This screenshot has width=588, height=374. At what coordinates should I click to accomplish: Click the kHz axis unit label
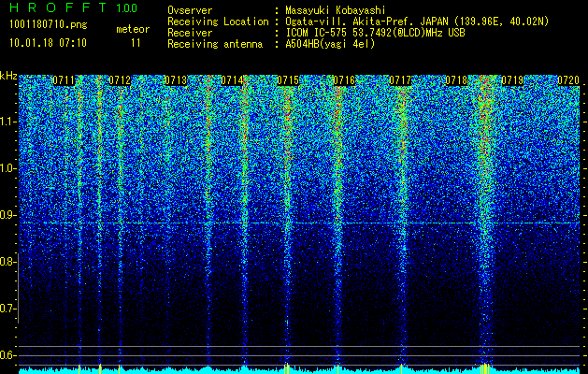coord(8,76)
